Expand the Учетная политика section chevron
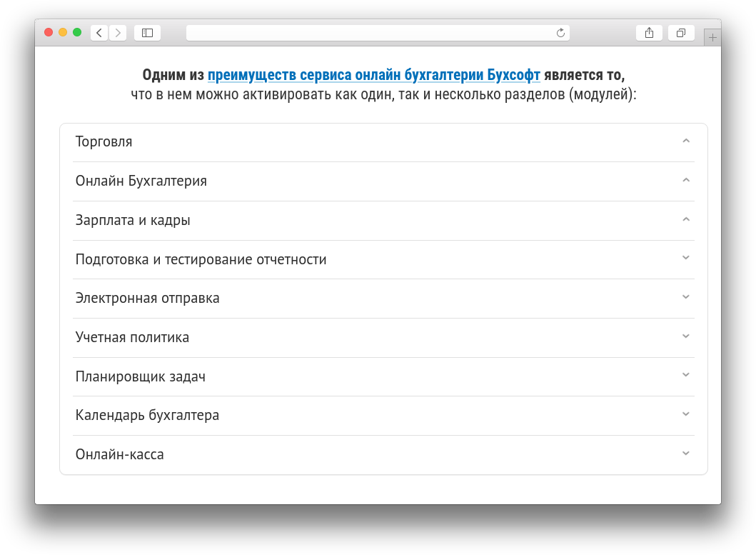The width and height of the screenshot is (756, 555). click(686, 336)
